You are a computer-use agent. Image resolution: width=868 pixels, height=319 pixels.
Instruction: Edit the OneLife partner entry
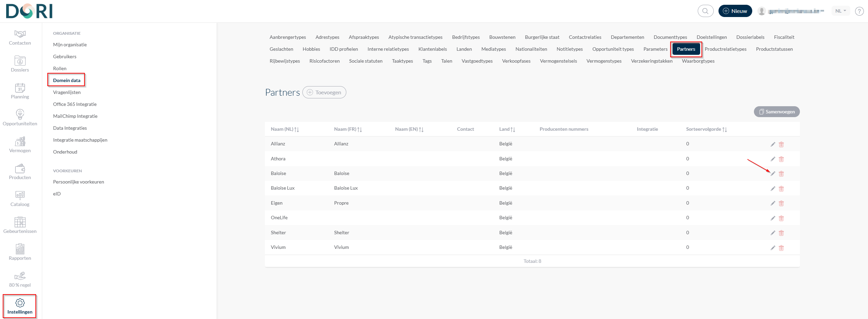click(773, 218)
